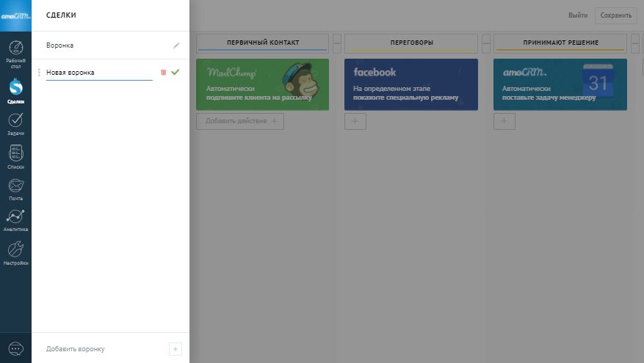The width and height of the screenshot is (644, 363).
Task: Open the MailChimp automation card
Action: 262,84
